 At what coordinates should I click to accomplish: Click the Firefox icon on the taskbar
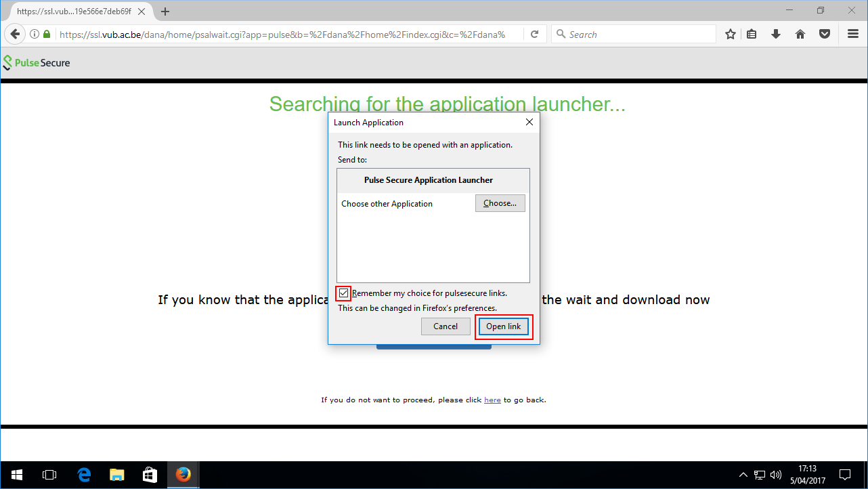183,475
